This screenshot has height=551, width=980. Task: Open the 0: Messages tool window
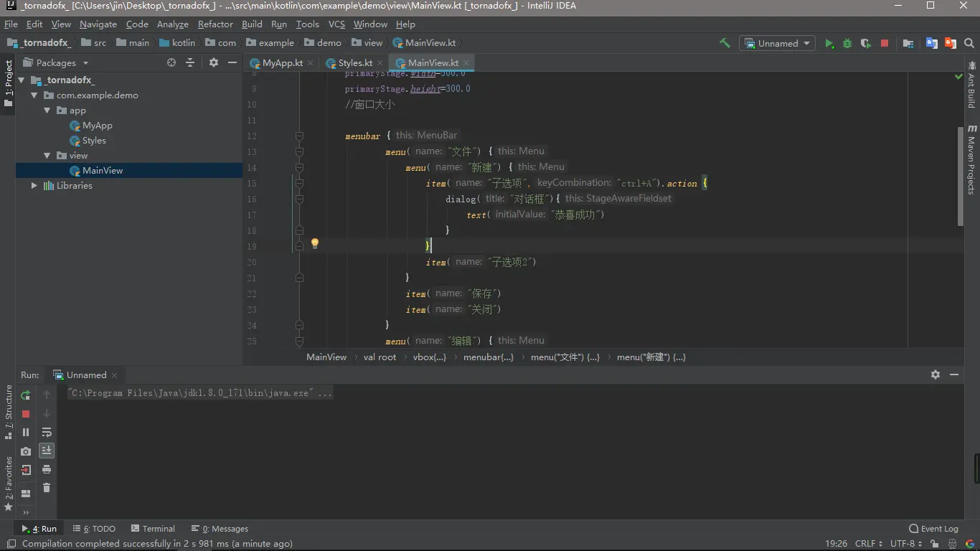220,528
